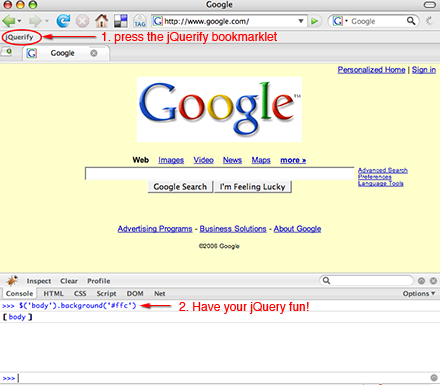Run the jQuerify bookmarklet
This screenshot has height=385, width=440.
[20, 37]
